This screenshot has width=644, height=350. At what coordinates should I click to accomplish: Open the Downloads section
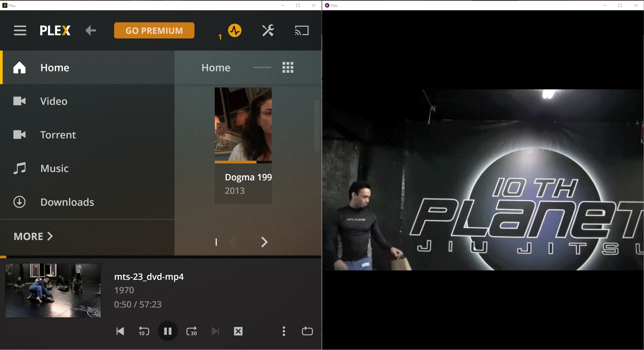pos(67,202)
